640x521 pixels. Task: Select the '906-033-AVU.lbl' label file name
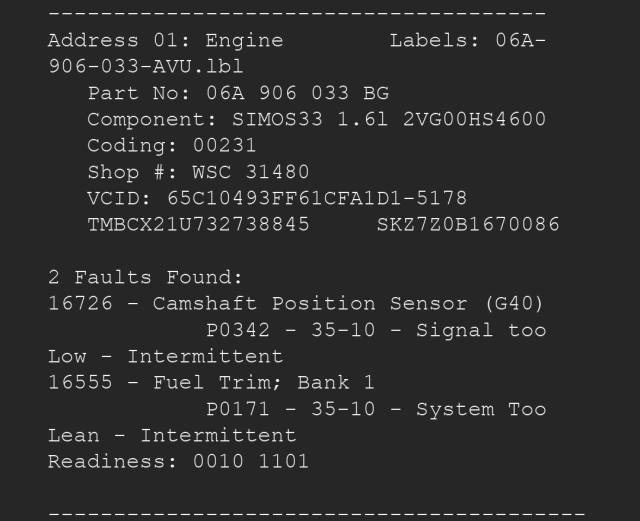pos(146,67)
